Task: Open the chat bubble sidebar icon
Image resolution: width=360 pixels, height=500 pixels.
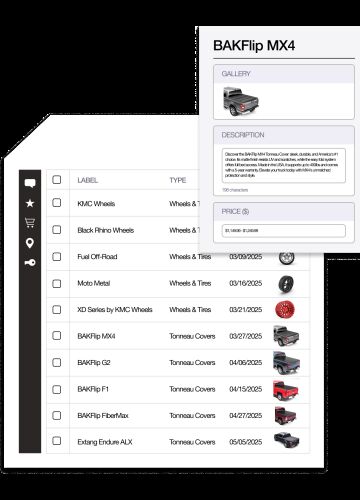Action: tap(30, 183)
